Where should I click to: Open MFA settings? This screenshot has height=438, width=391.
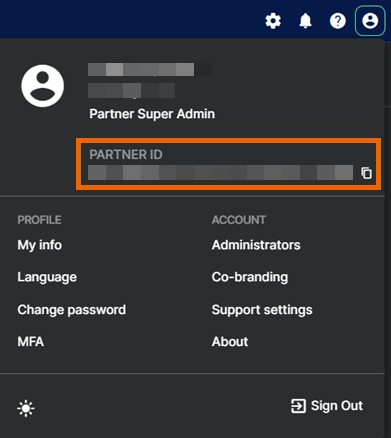[x=31, y=342]
